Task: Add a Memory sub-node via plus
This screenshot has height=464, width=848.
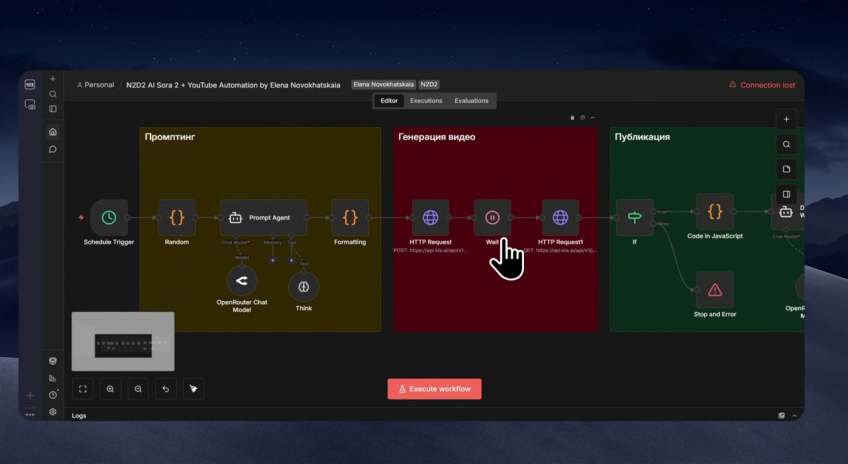Action: 273,260
